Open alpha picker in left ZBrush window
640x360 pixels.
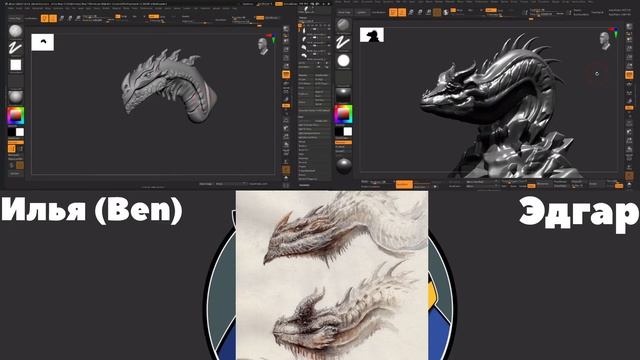point(16,65)
